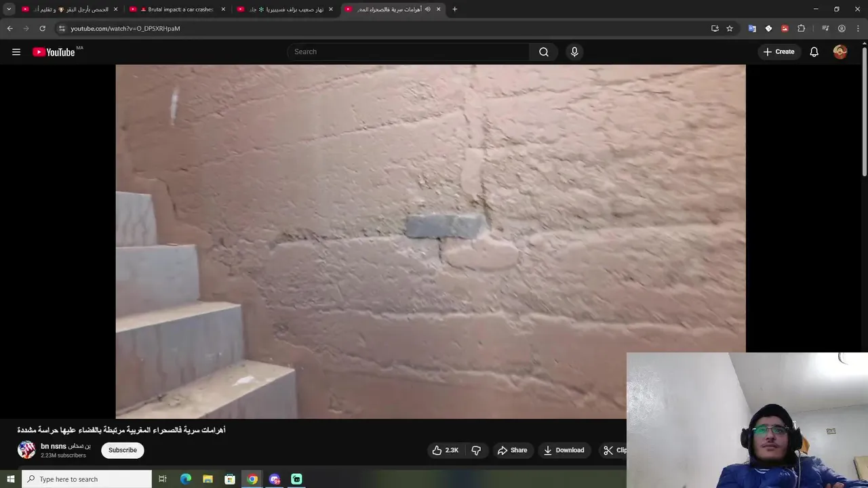This screenshot has width=868, height=488.
Task: Focus the YouTube Search field
Action: (408, 52)
